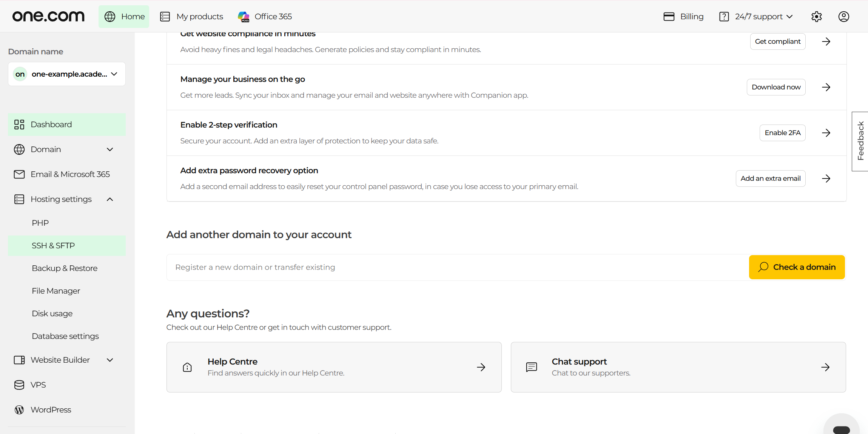Image resolution: width=868 pixels, height=434 pixels.
Task: Click arrow next to Get compliant
Action: 826,42
